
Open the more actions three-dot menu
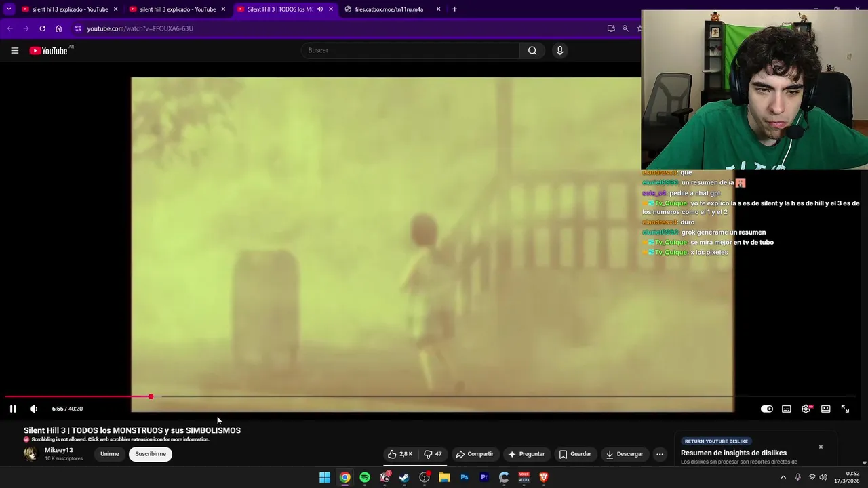(x=660, y=454)
